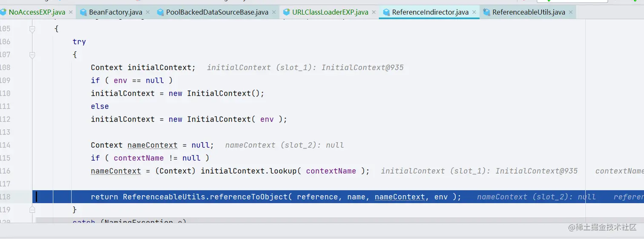This screenshot has width=644, height=239.
Task: Open the BeanFactory.java tab
Action: pyautogui.click(x=115, y=12)
